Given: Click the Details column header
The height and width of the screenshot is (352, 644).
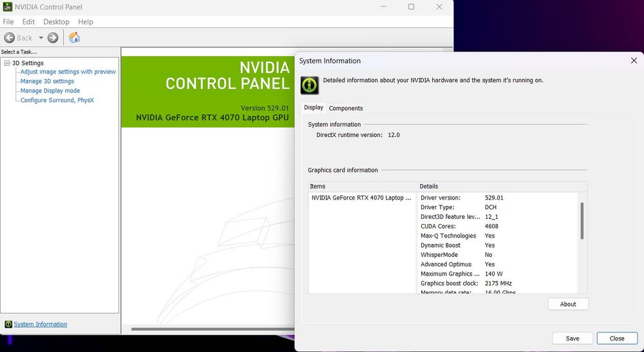Looking at the screenshot, I should pos(503,186).
